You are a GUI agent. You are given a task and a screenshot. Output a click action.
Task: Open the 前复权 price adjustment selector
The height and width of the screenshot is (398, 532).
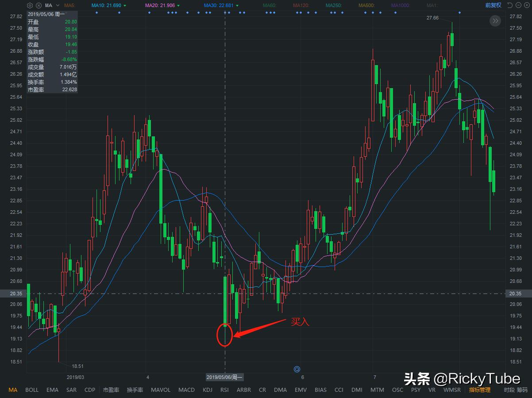coord(493,5)
